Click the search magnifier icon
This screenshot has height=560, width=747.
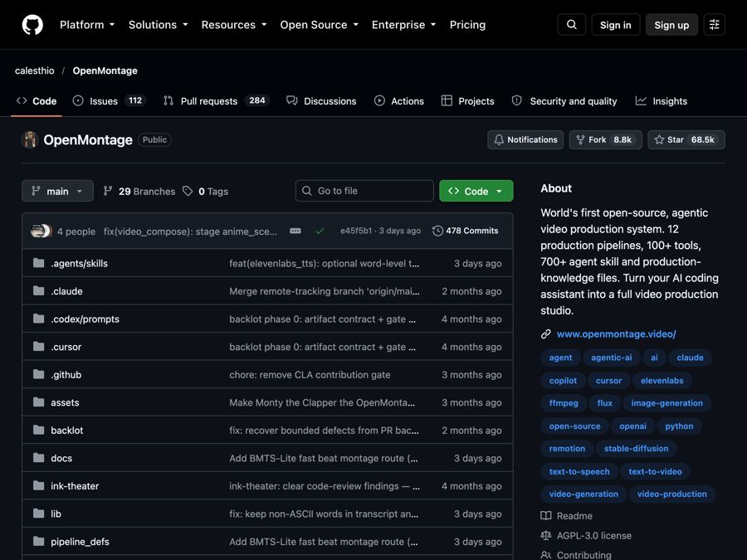[x=572, y=25]
